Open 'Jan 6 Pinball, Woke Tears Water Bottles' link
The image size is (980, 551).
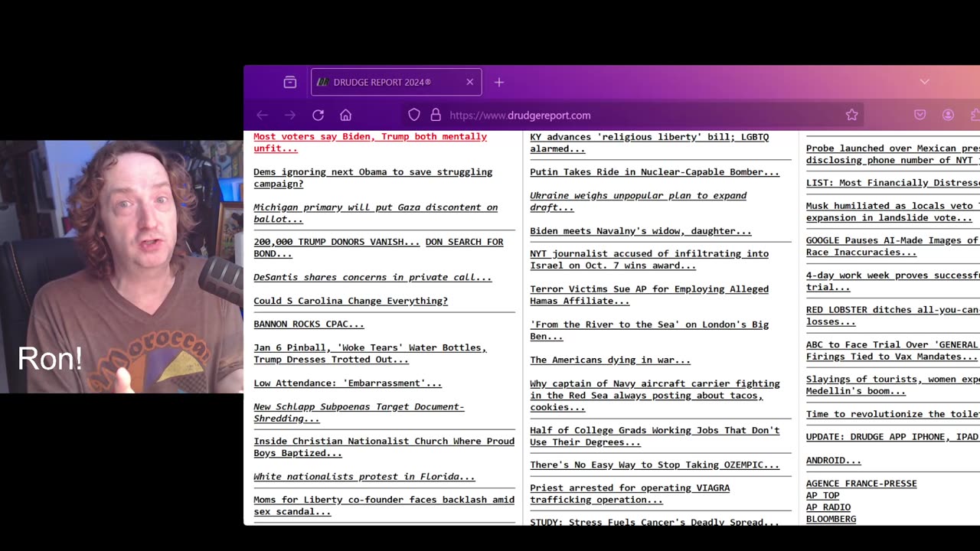(x=370, y=354)
